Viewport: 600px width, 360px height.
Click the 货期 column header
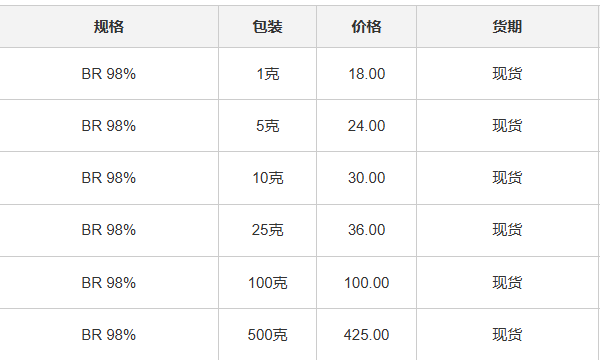click(x=507, y=27)
